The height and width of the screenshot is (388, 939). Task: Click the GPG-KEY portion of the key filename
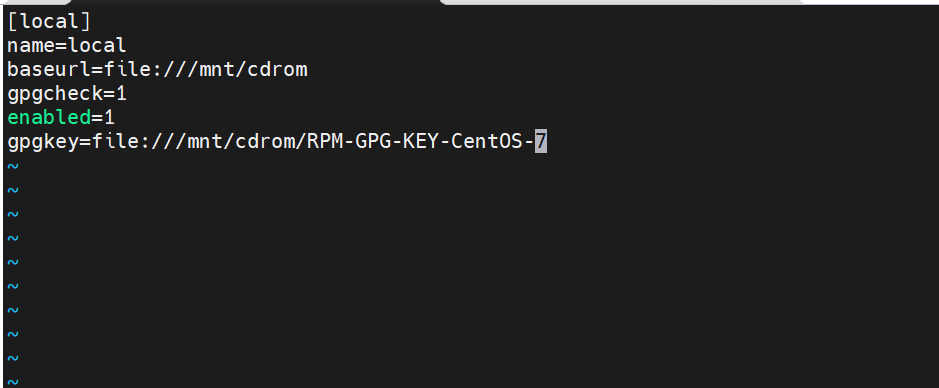click(x=397, y=141)
